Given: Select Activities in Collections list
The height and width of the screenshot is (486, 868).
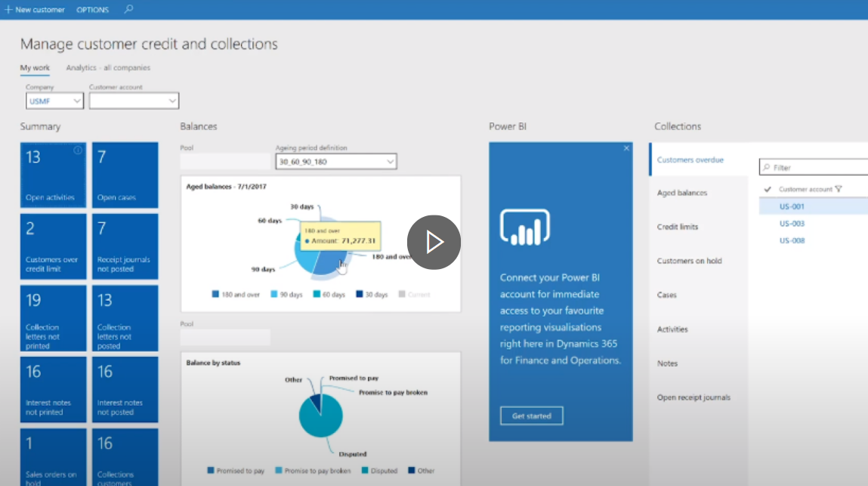Looking at the screenshot, I should coord(672,330).
